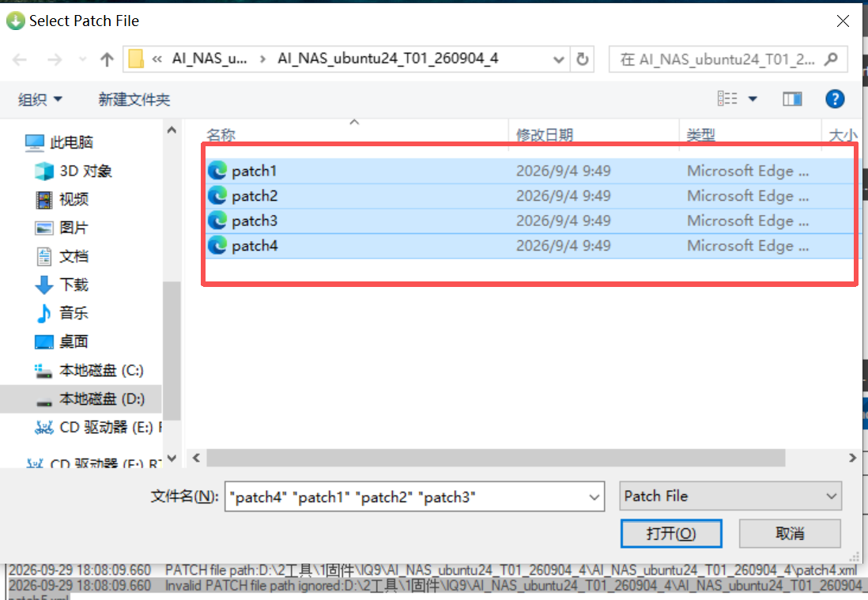Sort by 类型 column header

(x=701, y=135)
